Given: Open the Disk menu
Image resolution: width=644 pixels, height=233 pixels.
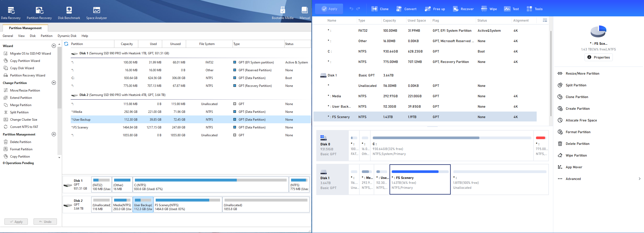Looking at the screenshot, I should point(33,36).
